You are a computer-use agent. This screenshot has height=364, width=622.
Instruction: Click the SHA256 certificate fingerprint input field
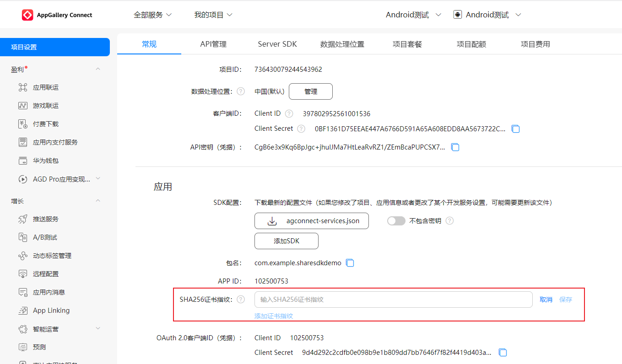[393, 300]
